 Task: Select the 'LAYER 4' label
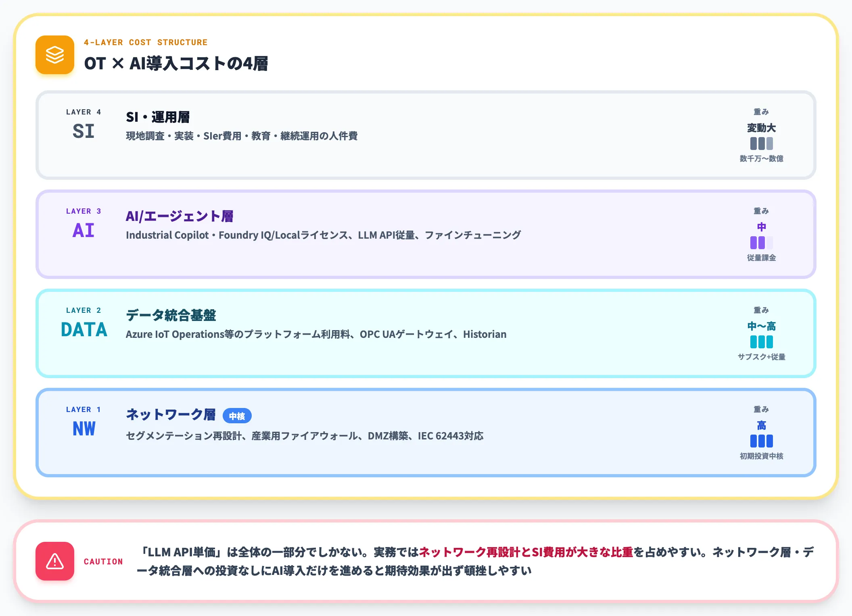(x=84, y=112)
